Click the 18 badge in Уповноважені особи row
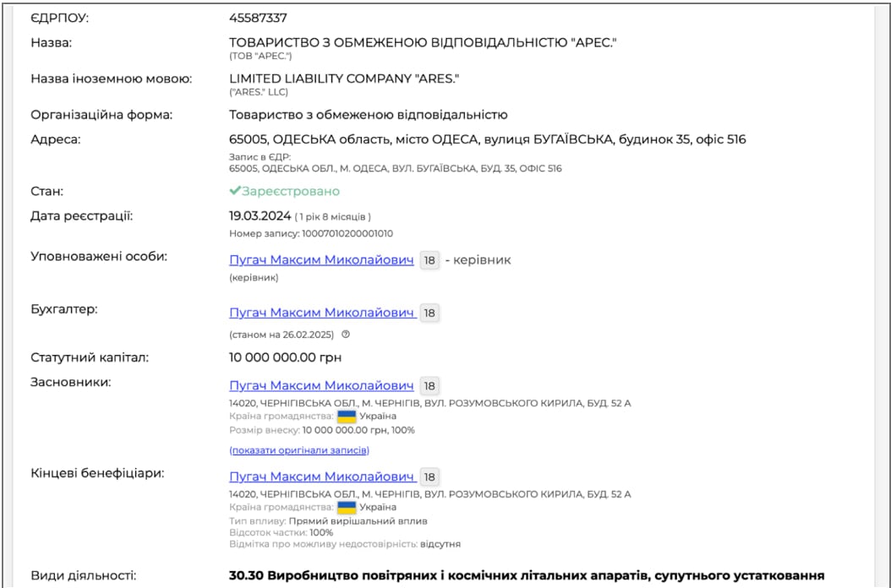Viewport: 891px width, 588px height. coord(429,260)
